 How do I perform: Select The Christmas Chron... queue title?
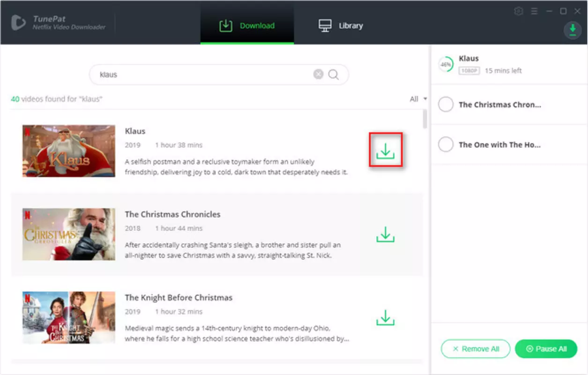[500, 105]
